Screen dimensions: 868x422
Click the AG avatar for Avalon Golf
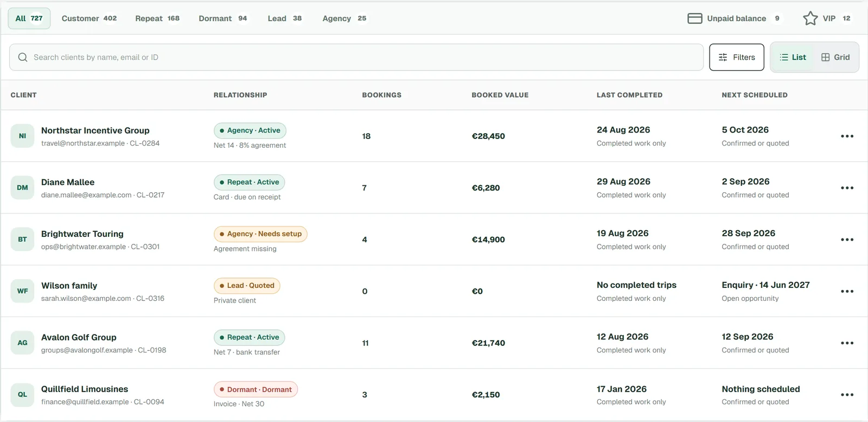click(22, 343)
